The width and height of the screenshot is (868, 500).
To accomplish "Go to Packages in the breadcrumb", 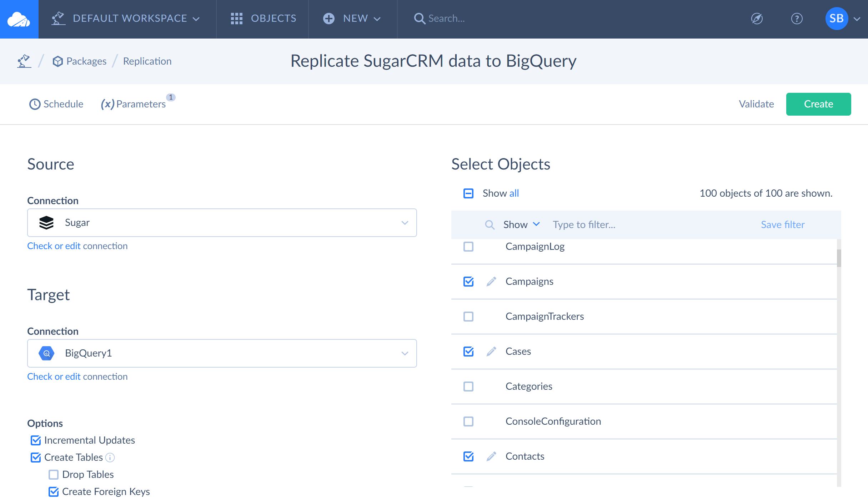I will tap(79, 61).
